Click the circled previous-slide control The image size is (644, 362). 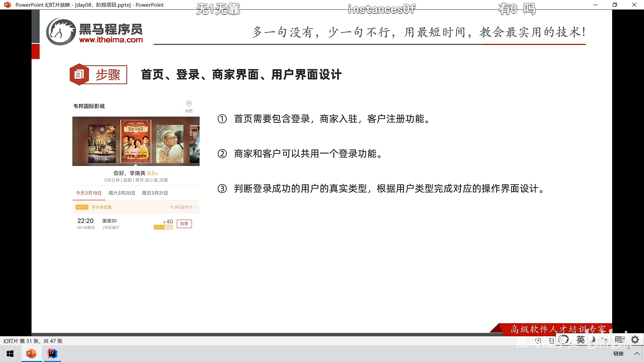tap(538, 341)
